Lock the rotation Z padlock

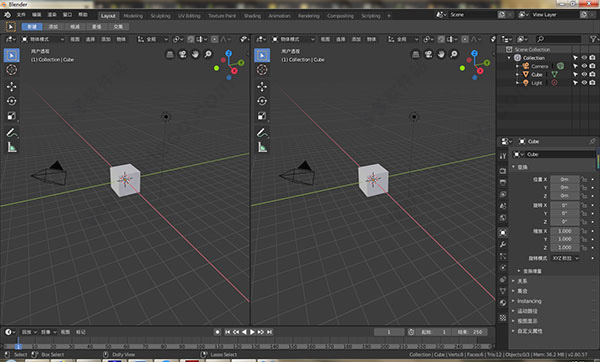pyautogui.click(x=584, y=222)
